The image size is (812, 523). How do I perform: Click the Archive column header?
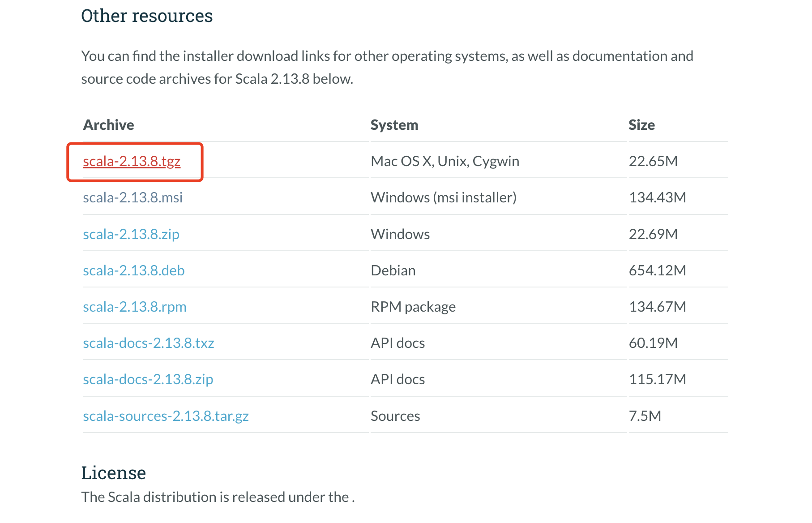(109, 125)
